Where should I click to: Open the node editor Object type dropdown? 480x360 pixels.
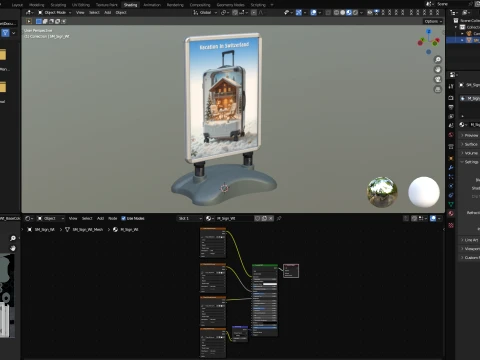pos(50,218)
